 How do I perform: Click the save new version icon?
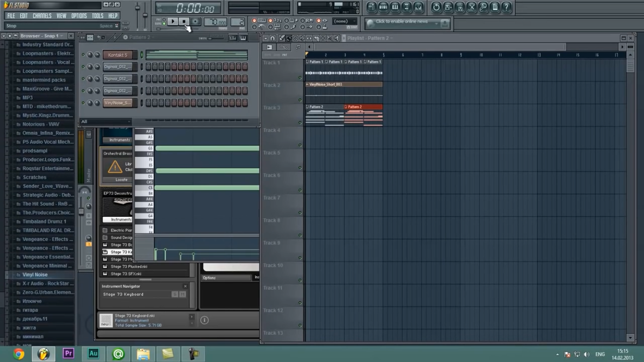click(448, 7)
